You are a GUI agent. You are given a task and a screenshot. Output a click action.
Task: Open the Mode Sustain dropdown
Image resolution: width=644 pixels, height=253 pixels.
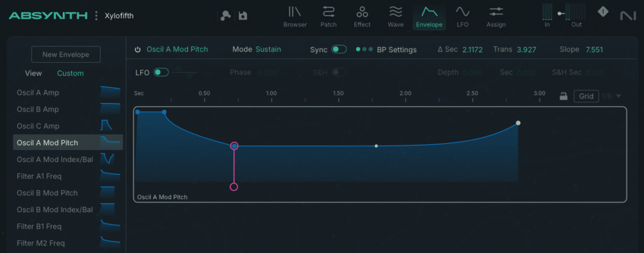tap(268, 50)
